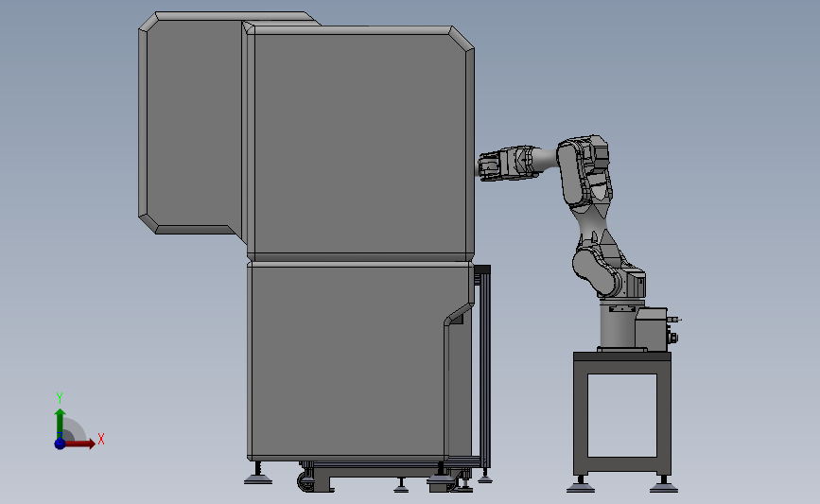820x504 pixels.
Task: Click the red X axis arrow of the triad
Action: (x=79, y=443)
